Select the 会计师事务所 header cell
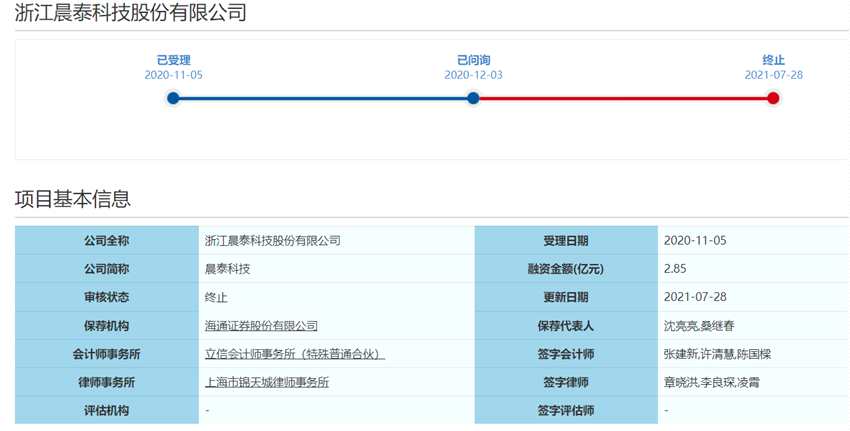The image size is (850, 431). [x=107, y=354]
